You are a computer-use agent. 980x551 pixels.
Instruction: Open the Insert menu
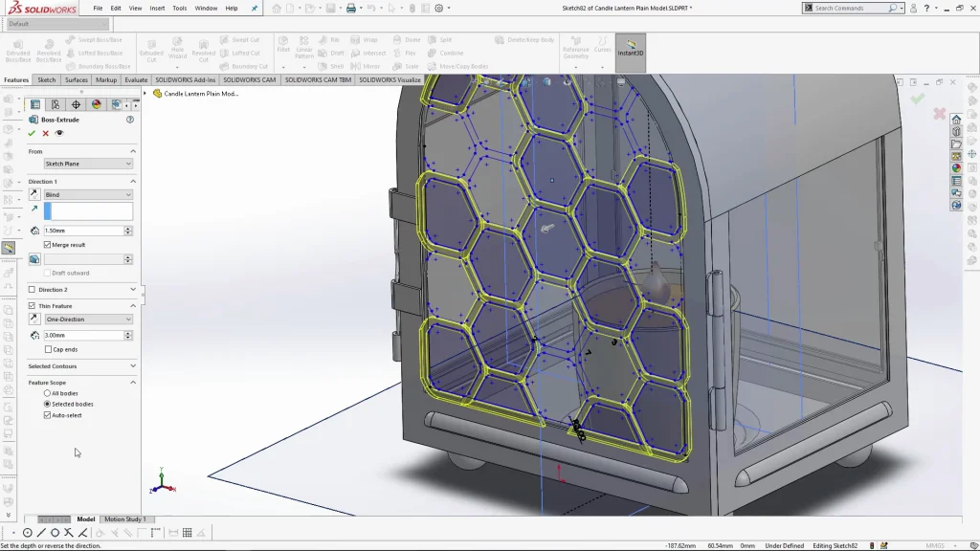click(157, 8)
